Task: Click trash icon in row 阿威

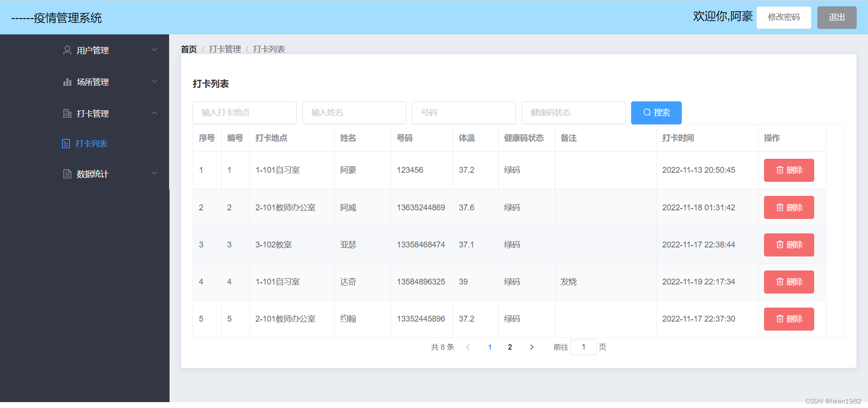Action: click(780, 208)
